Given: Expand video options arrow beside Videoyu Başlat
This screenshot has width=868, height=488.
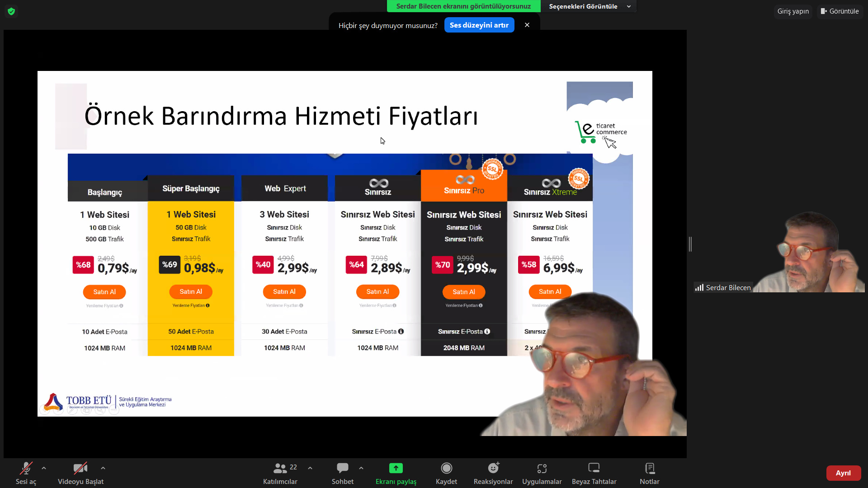Looking at the screenshot, I should (x=103, y=468).
